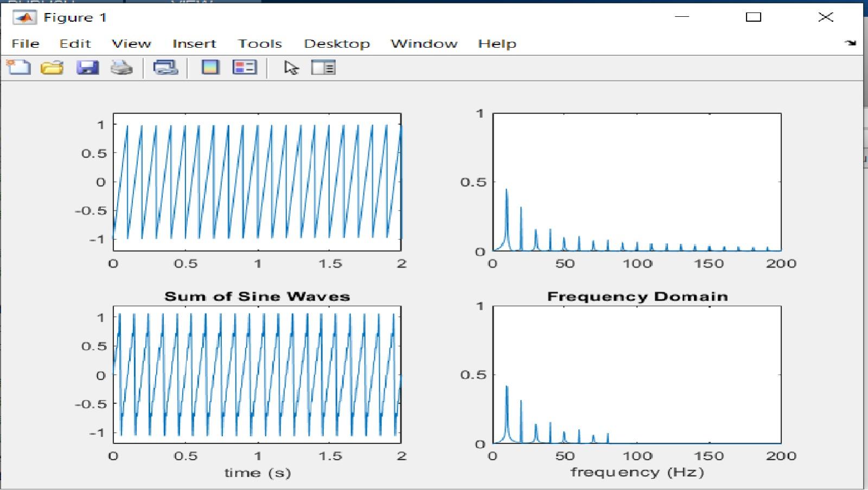Open a saved figure file
This screenshot has width=868, height=490.
[52, 67]
